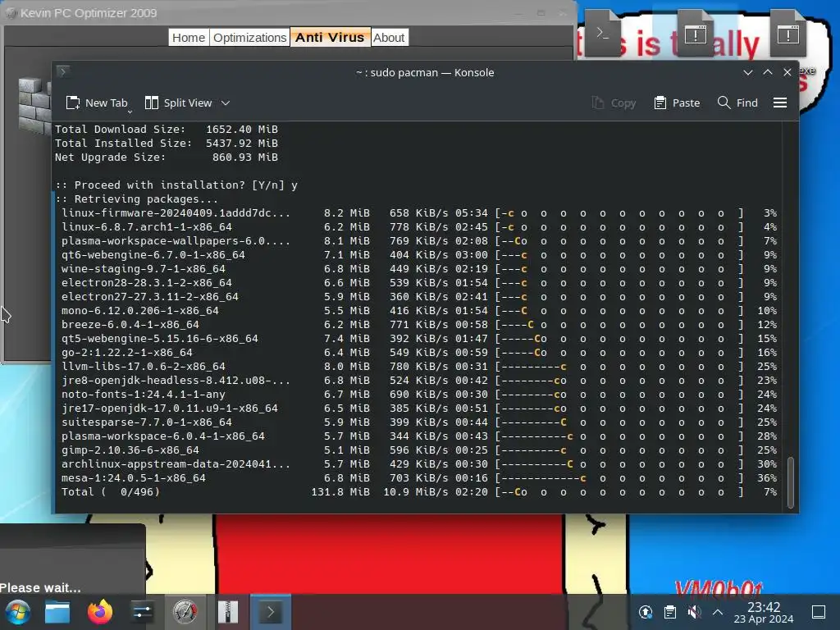This screenshot has width=840, height=630.
Task: Click the gimp-2.10.36-6-x86_64 line
Action: [x=419, y=450]
